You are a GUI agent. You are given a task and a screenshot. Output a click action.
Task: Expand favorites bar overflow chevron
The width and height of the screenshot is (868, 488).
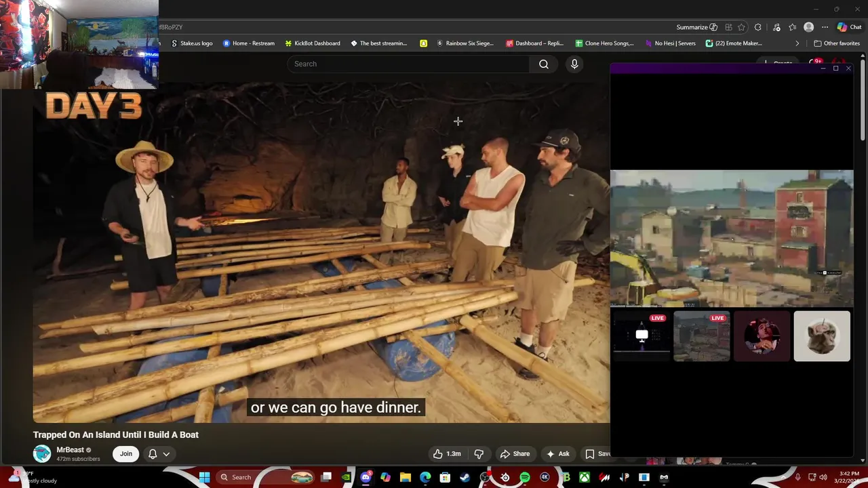pyautogui.click(x=797, y=43)
